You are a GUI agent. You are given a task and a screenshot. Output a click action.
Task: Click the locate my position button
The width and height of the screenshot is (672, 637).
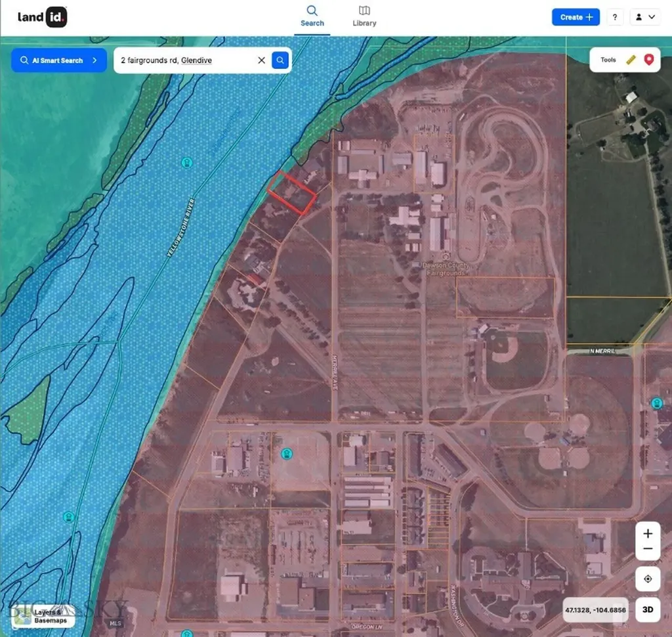648,579
